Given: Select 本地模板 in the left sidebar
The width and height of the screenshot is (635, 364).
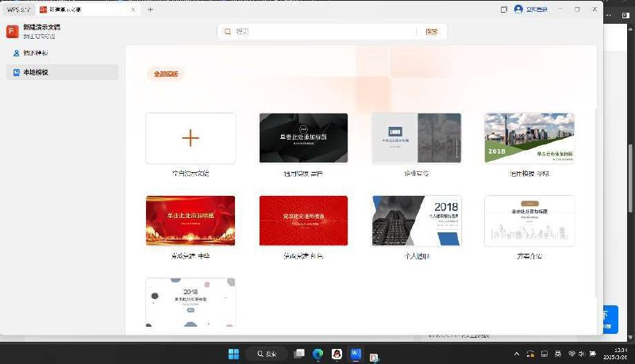Looking at the screenshot, I should [x=35, y=72].
